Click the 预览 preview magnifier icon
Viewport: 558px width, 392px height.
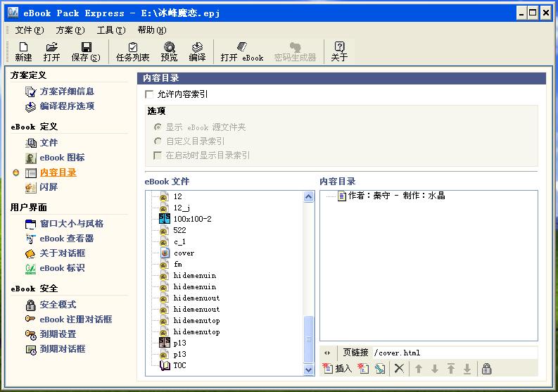tap(169, 52)
